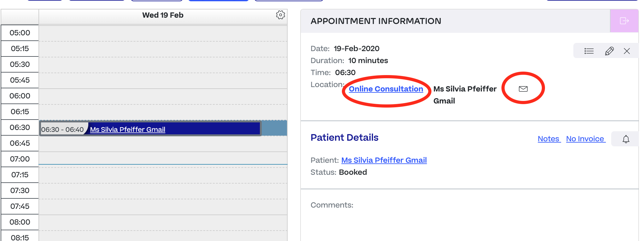Click the pink exit arrow icon

(x=624, y=21)
